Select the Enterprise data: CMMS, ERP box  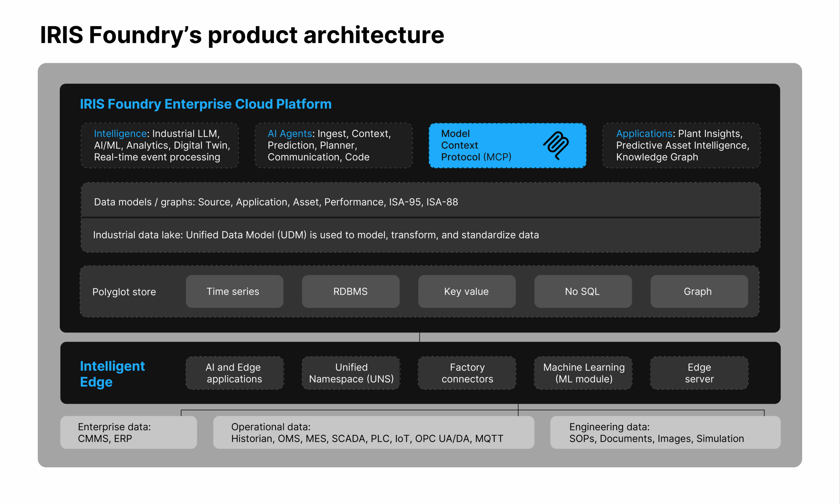point(129,432)
